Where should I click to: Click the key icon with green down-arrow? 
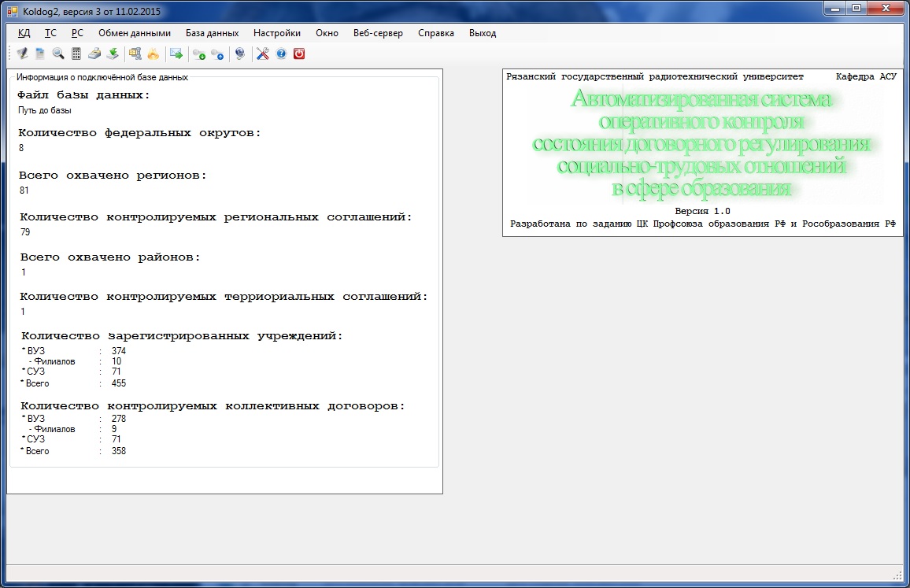(x=199, y=54)
